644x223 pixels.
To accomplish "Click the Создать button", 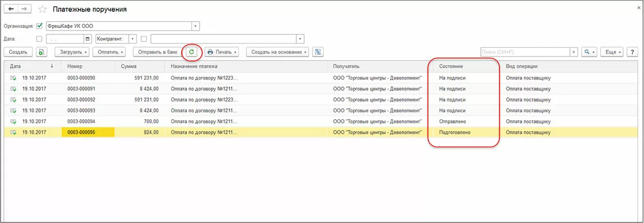I will coord(18,52).
